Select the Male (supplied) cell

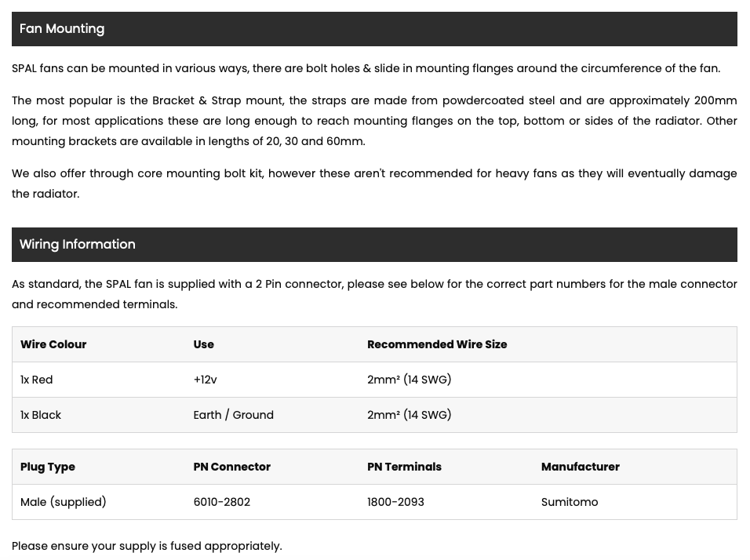[63, 502]
